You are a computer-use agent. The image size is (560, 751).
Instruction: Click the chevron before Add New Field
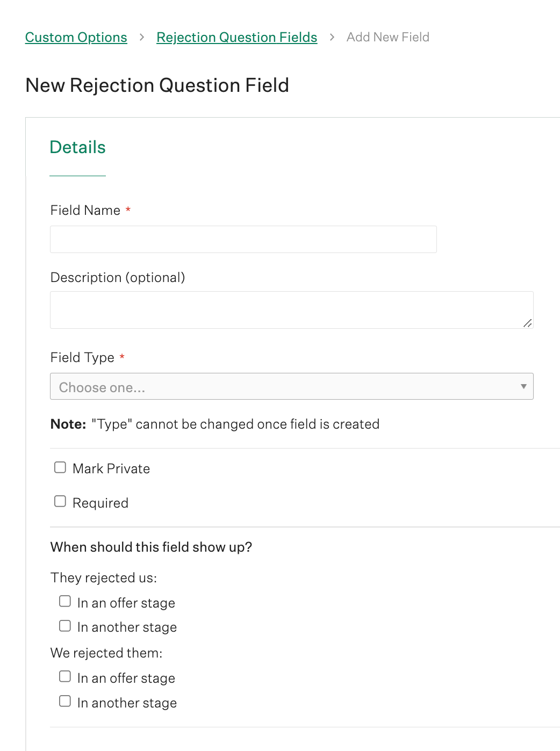[x=332, y=37]
